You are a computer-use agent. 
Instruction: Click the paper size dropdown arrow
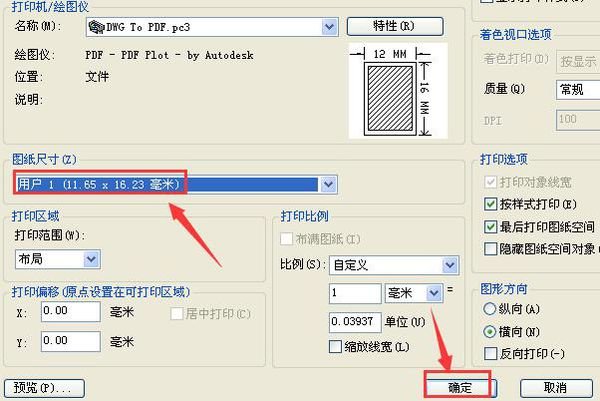click(328, 185)
